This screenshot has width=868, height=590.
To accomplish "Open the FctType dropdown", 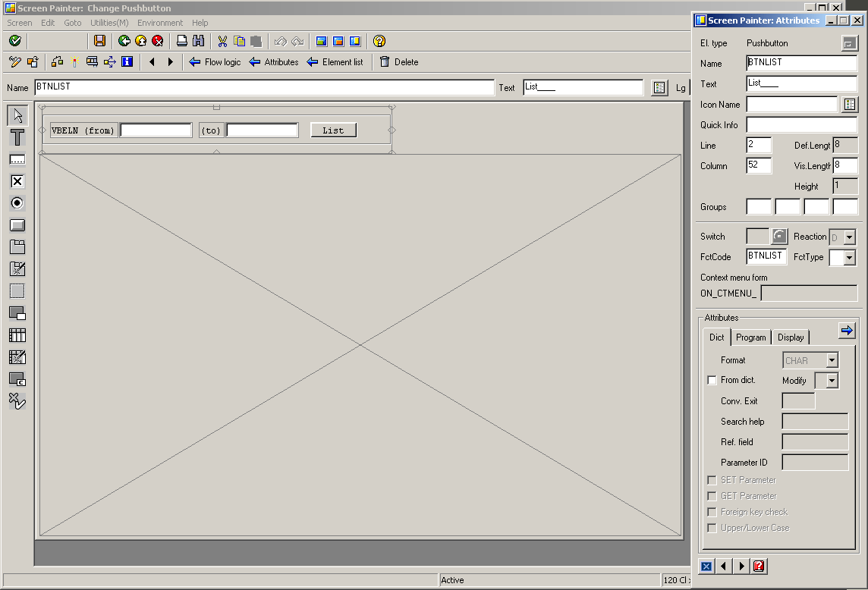I will coord(849,257).
